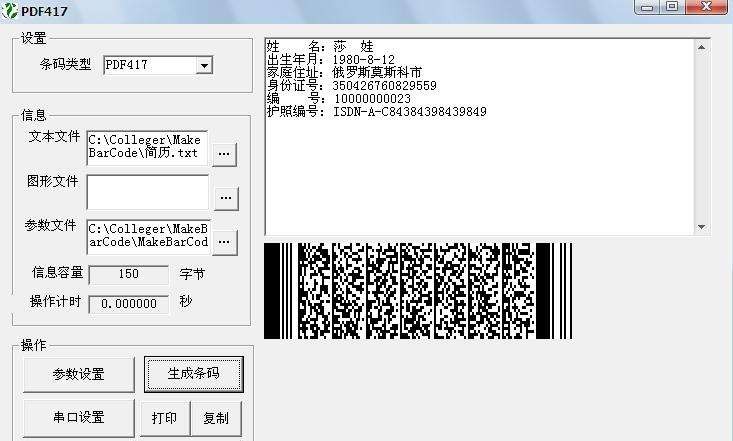Click the PDF417 application icon in title bar
Image resolution: width=733 pixels, height=441 pixels.
tap(9, 10)
